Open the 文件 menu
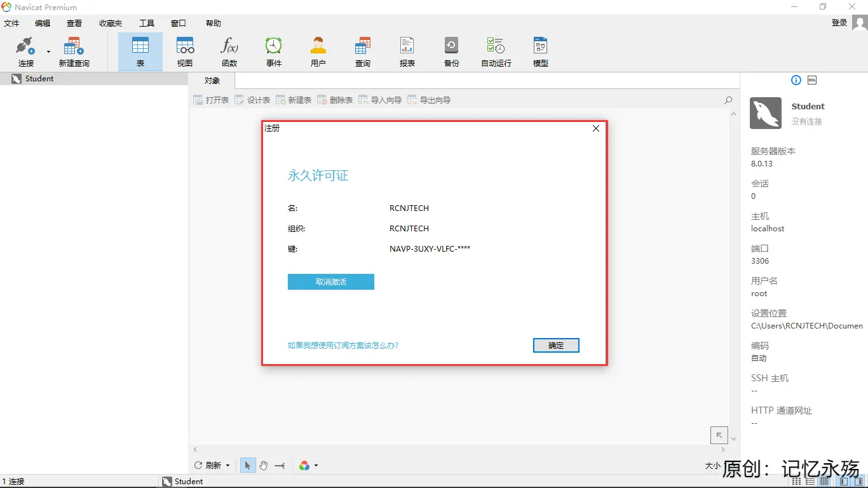The width and height of the screenshot is (868, 488). coord(11,24)
